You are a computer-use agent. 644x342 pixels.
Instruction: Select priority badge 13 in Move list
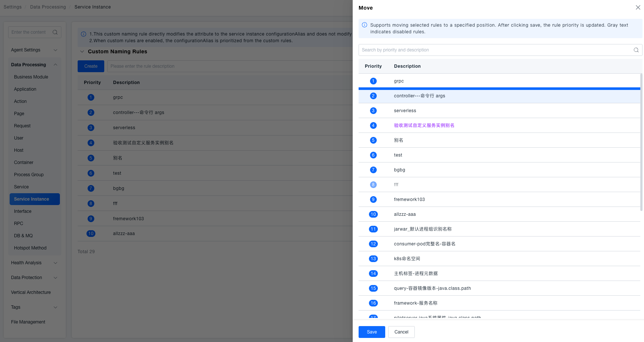[373, 259]
